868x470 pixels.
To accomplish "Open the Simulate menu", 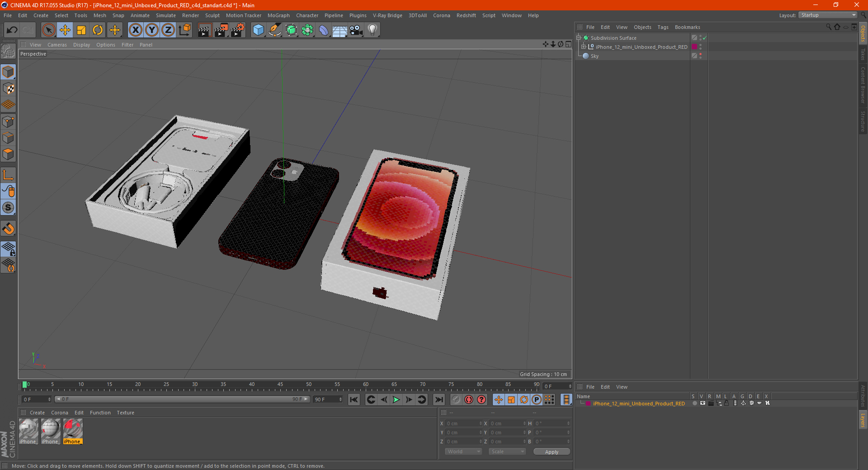I will click(166, 15).
